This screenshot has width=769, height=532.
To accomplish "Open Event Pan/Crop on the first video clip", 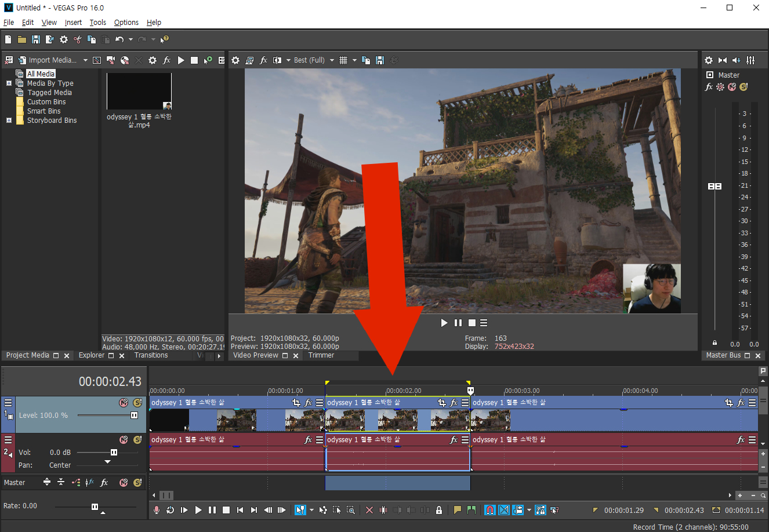I will (296, 402).
